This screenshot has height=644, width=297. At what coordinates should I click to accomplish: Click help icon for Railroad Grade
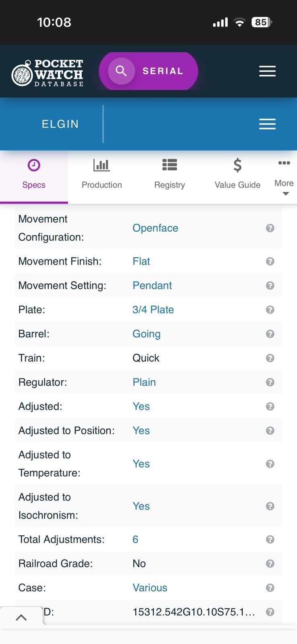tap(270, 563)
